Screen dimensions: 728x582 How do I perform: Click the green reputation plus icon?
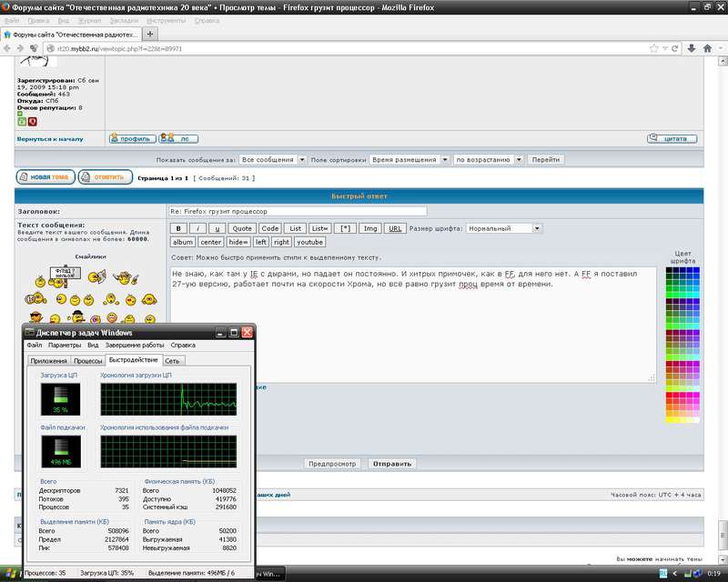[22, 122]
